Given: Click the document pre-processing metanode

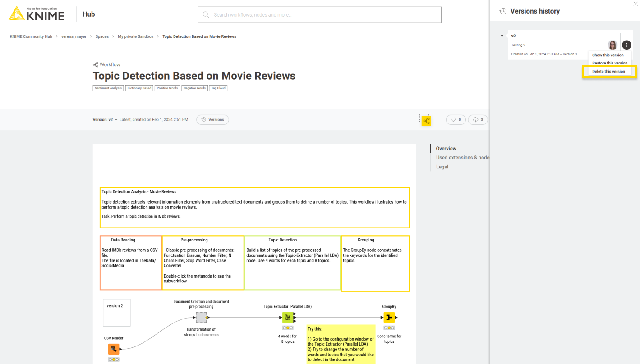Looking at the screenshot, I should (201, 318).
